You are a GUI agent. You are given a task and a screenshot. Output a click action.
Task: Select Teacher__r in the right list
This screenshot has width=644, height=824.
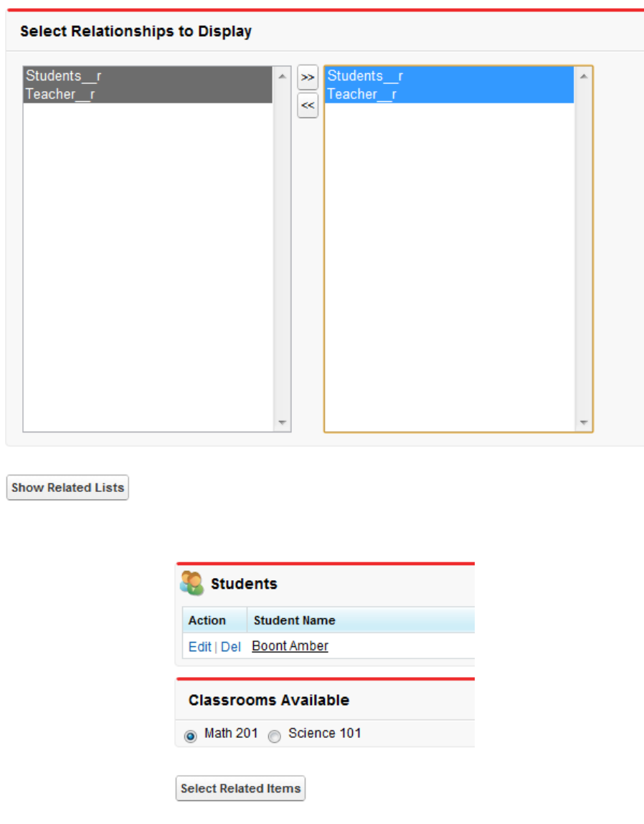tap(450, 94)
